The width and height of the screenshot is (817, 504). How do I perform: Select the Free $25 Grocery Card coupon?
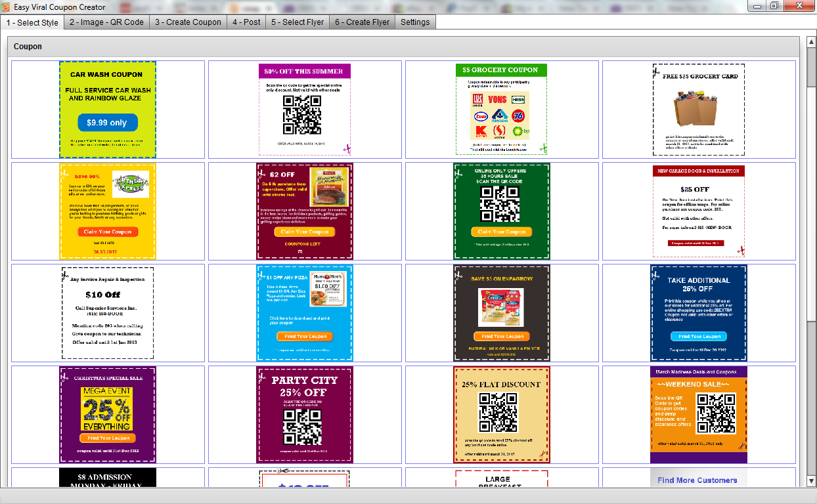(x=699, y=110)
